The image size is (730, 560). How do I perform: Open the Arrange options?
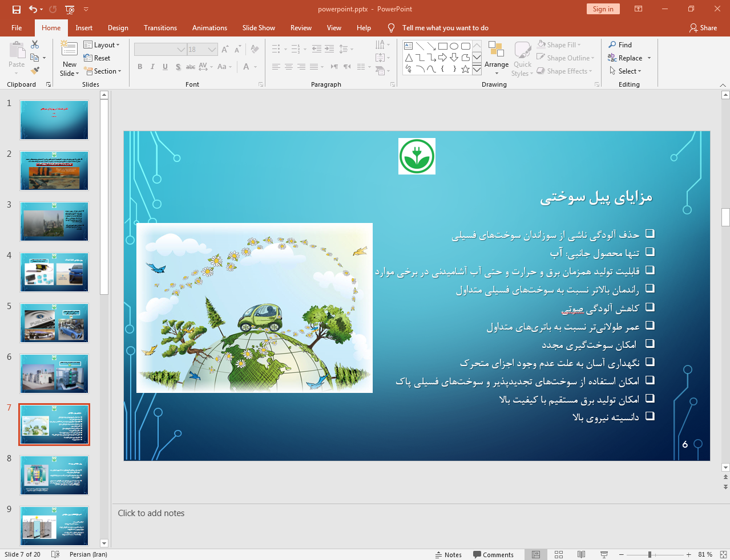pyautogui.click(x=497, y=59)
